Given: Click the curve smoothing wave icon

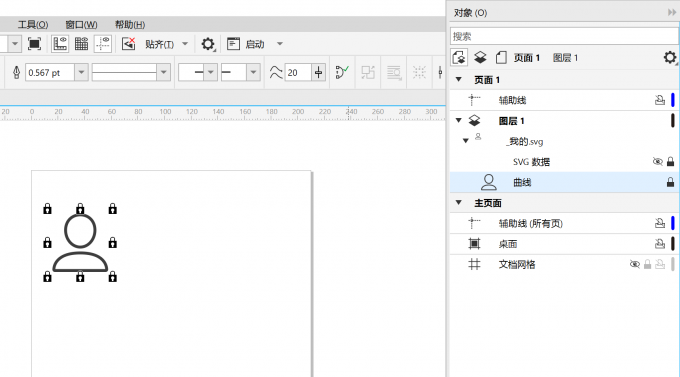Looking at the screenshot, I should (x=276, y=72).
